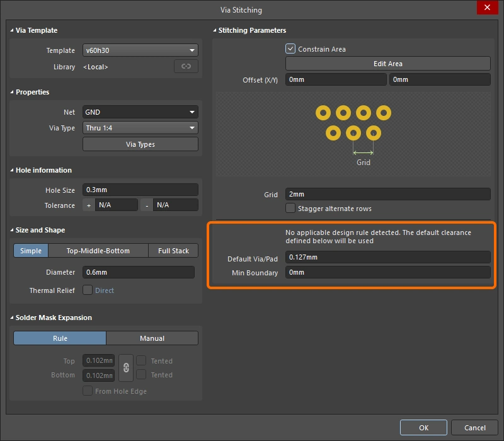Toggle the solder mask top/bottom link icon
The width and height of the screenshot is (504, 441).
click(x=125, y=368)
